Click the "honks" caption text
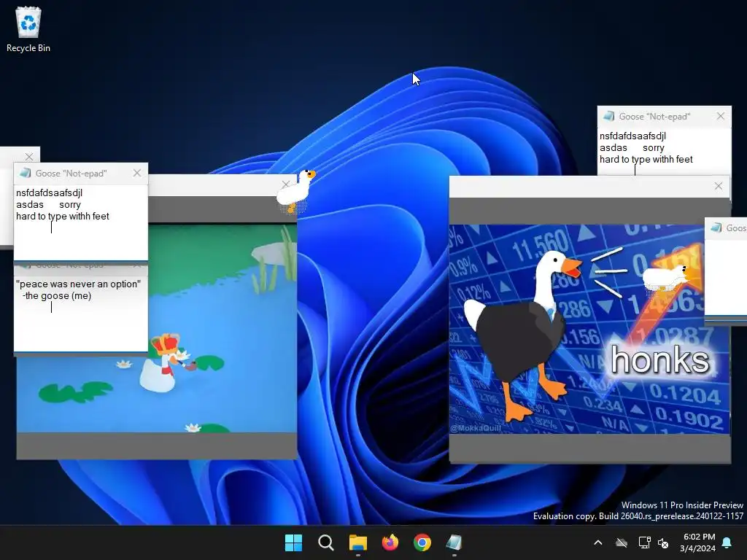 click(x=660, y=359)
